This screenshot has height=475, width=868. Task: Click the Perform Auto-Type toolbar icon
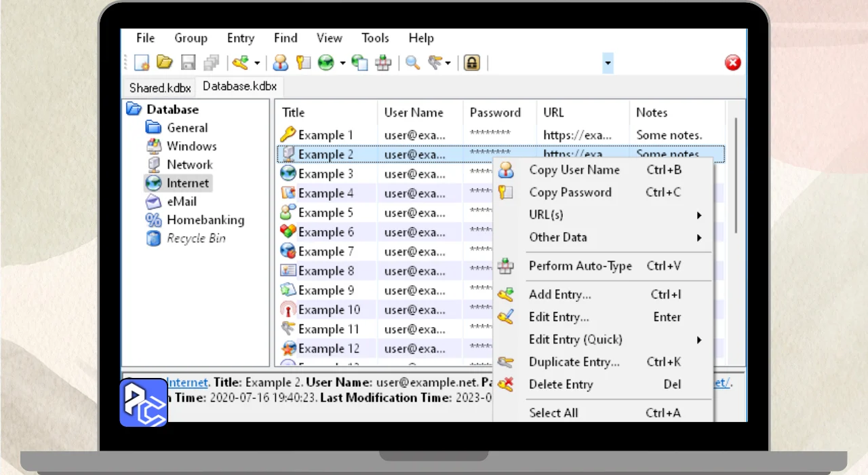[x=384, y=63]
